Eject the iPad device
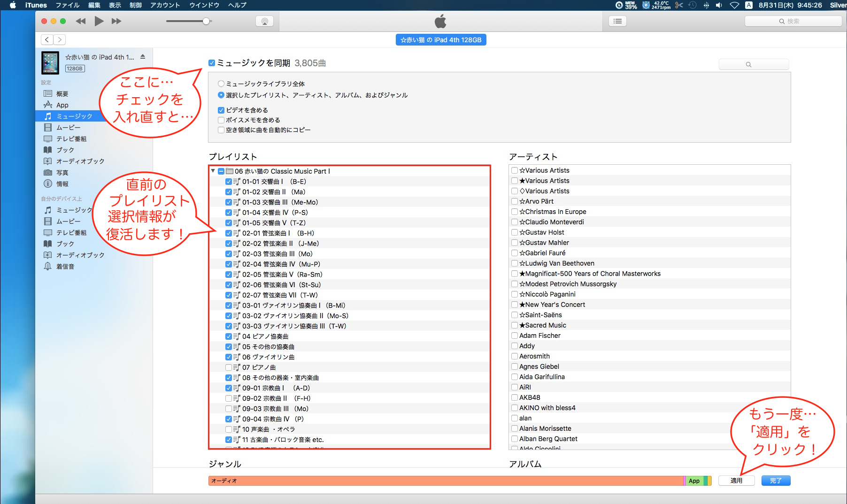The image size is (847, 504). [143, 57]
